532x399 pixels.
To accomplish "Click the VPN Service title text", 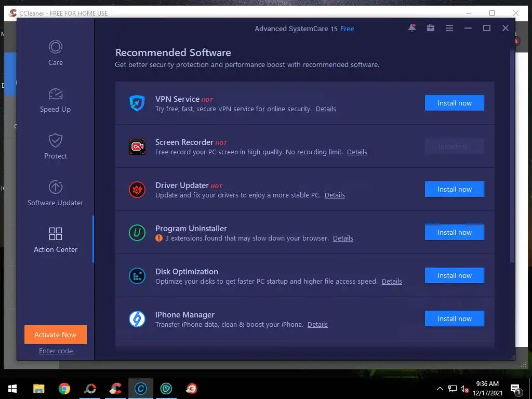I will [x=177, y=99].
